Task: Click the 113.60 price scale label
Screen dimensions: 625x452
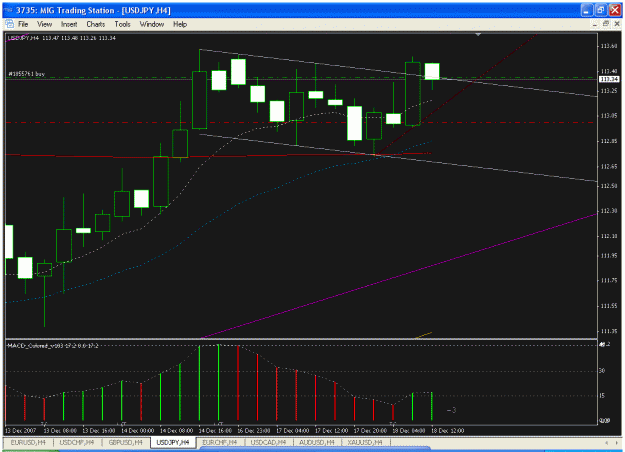Action: point(609,46)
